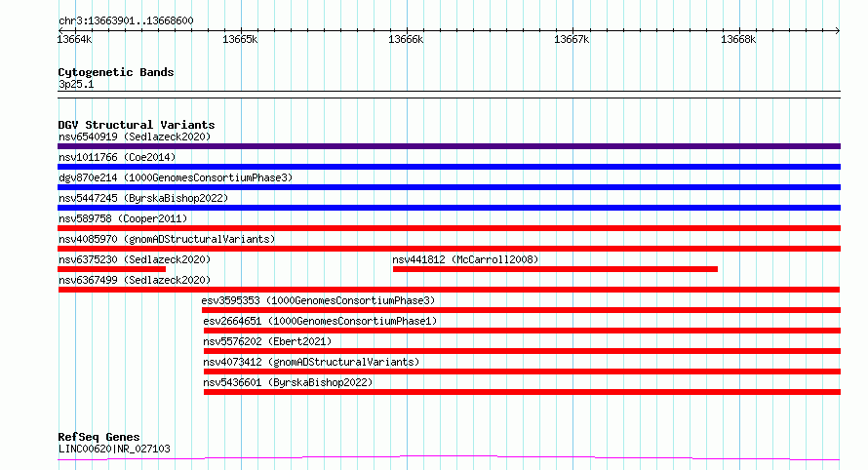Click the red esv2664651 variant bar
This screenshot has height=470, width=868.
[x=522, y=331]
